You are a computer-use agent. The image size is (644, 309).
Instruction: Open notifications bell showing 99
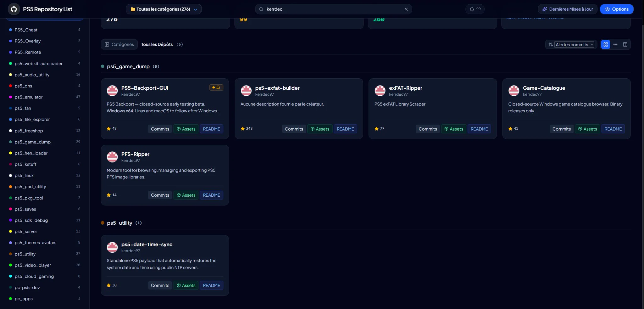(475, 9)
